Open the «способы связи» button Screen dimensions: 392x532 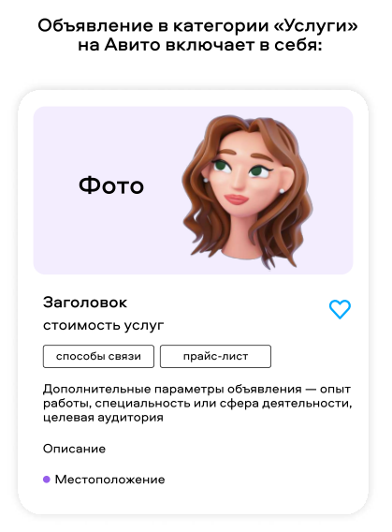pos(98,356)
